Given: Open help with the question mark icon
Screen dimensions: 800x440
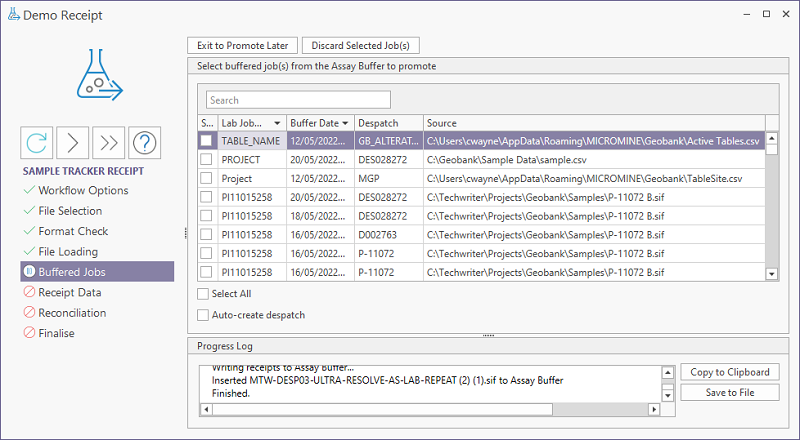Looking at the screenshot, I should point(144,143).
